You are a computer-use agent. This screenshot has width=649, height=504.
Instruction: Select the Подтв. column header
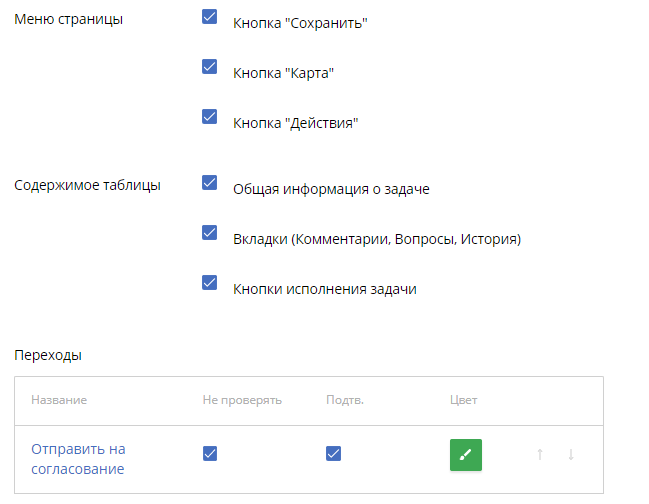pos(344,400)
